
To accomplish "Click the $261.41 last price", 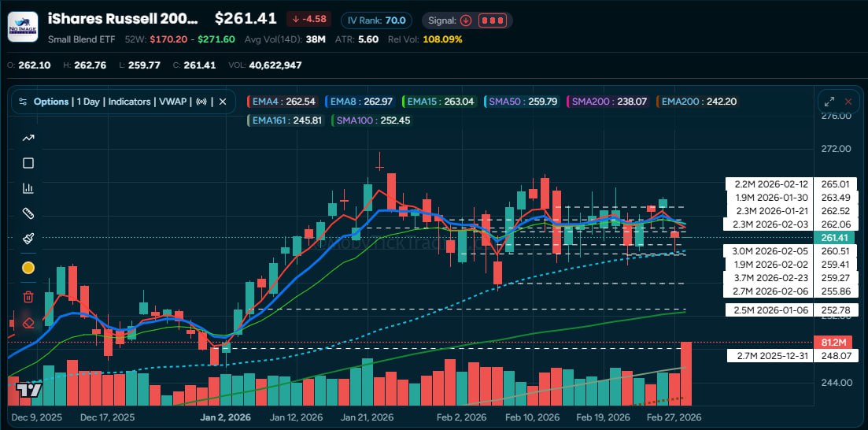I will coord(246,18).
